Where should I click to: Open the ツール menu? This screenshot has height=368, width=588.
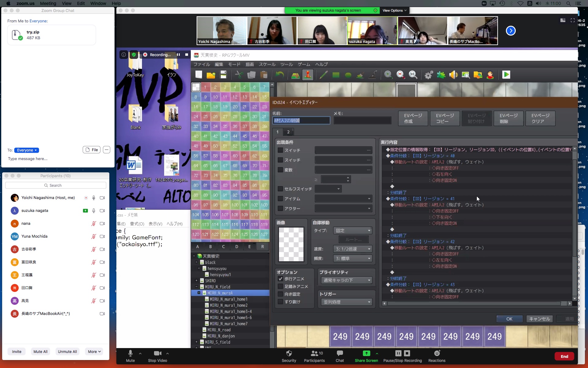(x=287, y=64)
